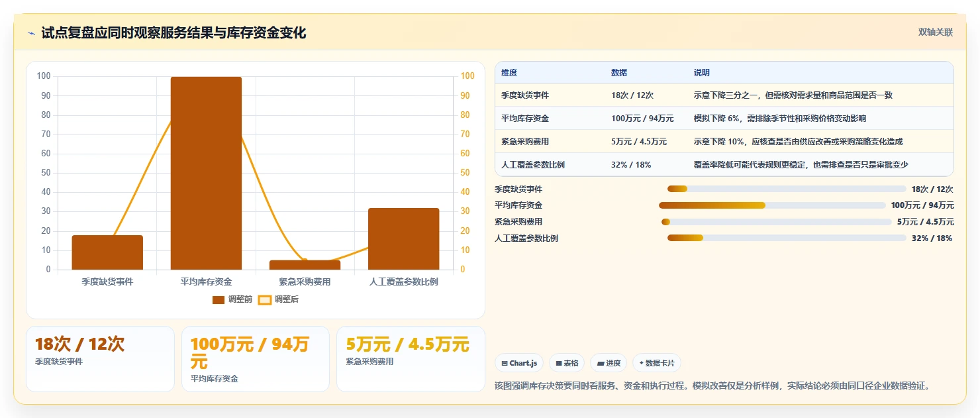
Task: Click the 表格 tag chip
Action: 567,363
